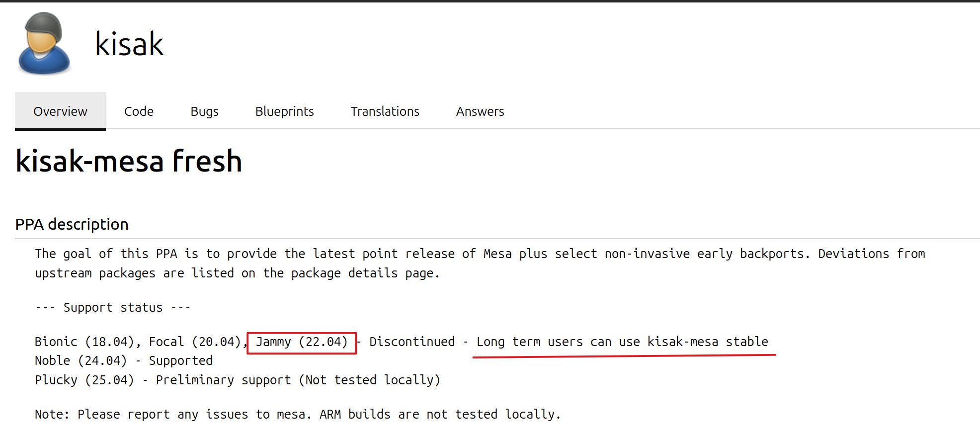Select the Overview tab
980x440 pixels.
click(60, 111)
